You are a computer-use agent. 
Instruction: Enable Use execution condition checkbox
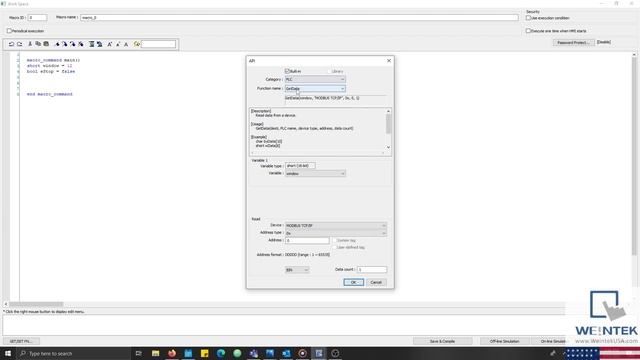click(x=528, y=18)
